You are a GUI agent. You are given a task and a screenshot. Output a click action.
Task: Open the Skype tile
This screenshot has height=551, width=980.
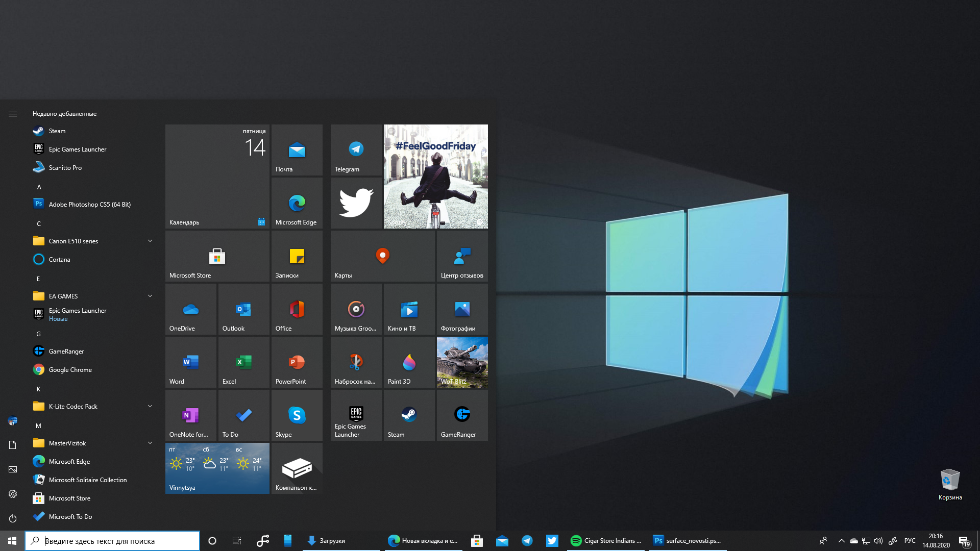tap(297, 415)
